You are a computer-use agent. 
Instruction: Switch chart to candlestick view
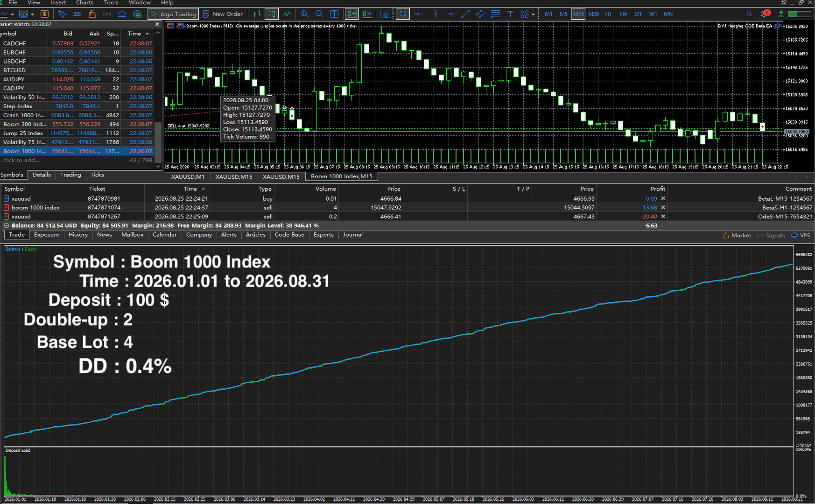(x=272, y=14)
